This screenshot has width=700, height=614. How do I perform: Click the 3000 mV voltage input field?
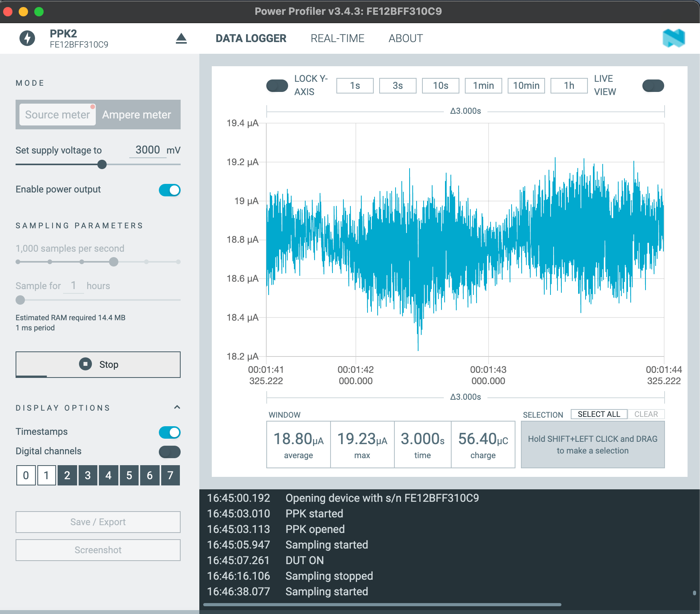(x=148, y=150)
